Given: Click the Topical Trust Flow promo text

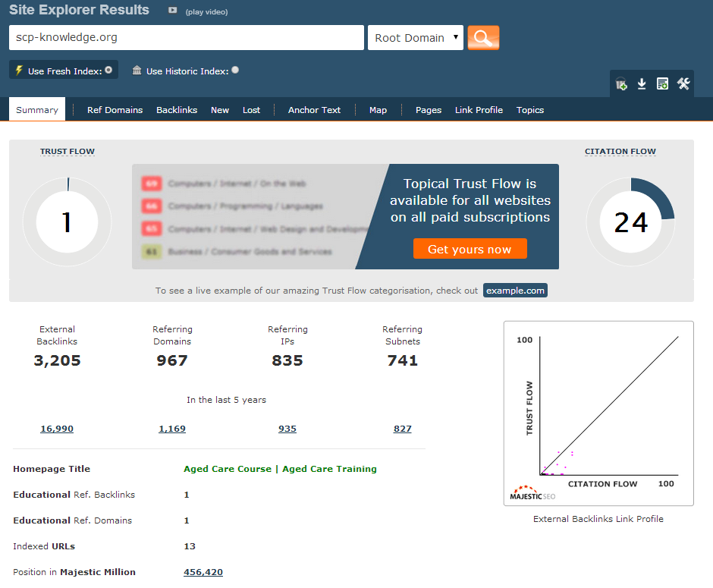Looking at the screenshot, I should click(x=470, y=200).
